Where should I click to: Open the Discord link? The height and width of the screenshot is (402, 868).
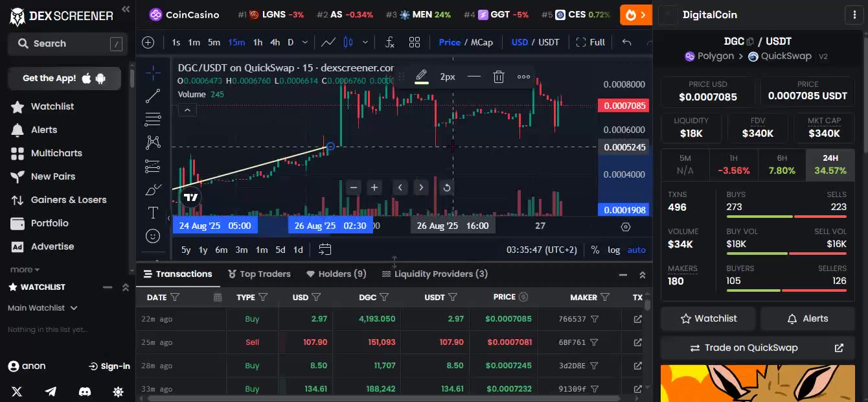coord(84,392)
